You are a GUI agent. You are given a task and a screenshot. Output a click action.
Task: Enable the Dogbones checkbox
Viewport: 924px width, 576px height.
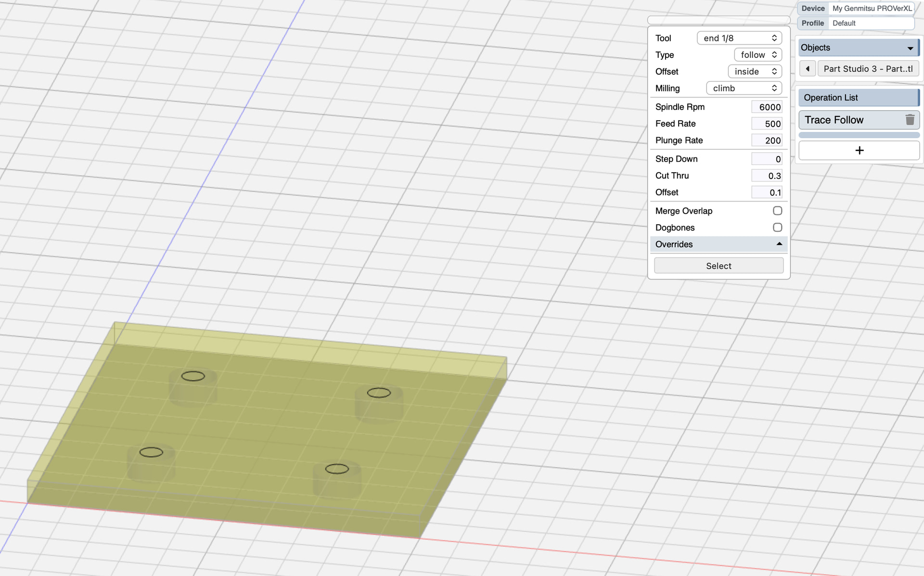[x=777, y=228]
